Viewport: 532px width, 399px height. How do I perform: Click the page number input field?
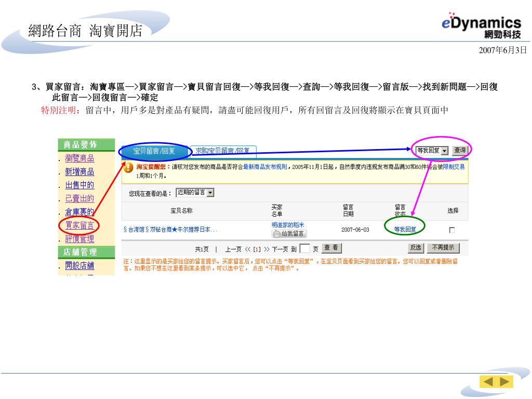pyautogui.click(x=304, y=249)
